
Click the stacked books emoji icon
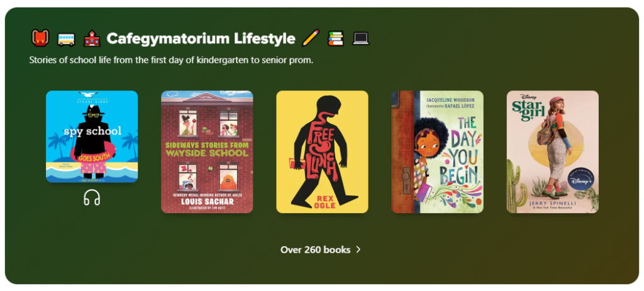click(x=336, y=38)
